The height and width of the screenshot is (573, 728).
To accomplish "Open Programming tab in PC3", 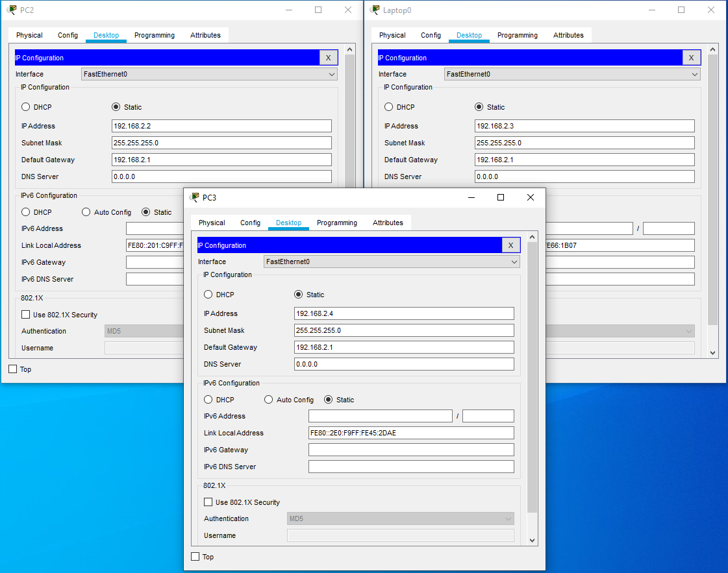I will click(x=337, y=223).
